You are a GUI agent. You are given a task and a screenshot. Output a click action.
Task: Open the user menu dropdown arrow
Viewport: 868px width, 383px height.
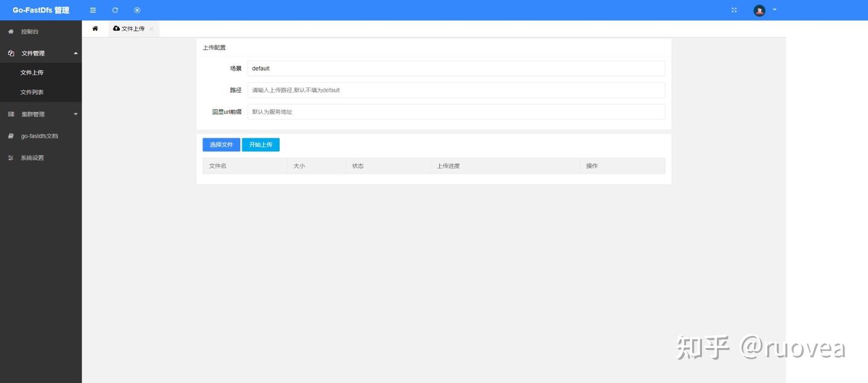[x=775, y=10]
